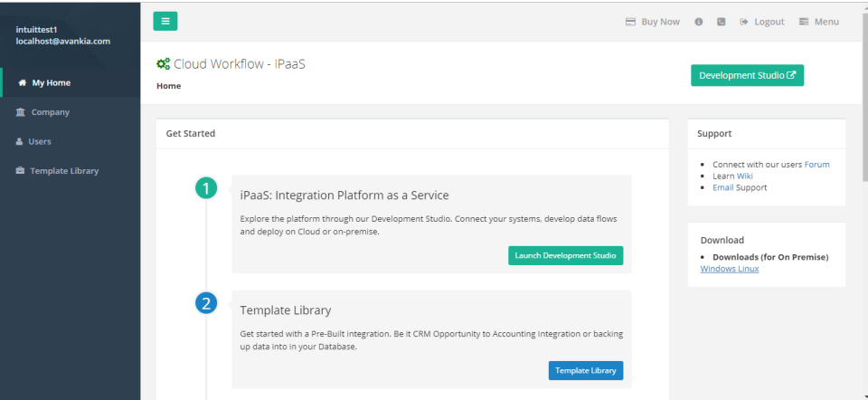Image resolution: width=868 pixels, height=400 pixels.
Task: Open the Menu item in top bar
Action: click(x=818, y=22)
